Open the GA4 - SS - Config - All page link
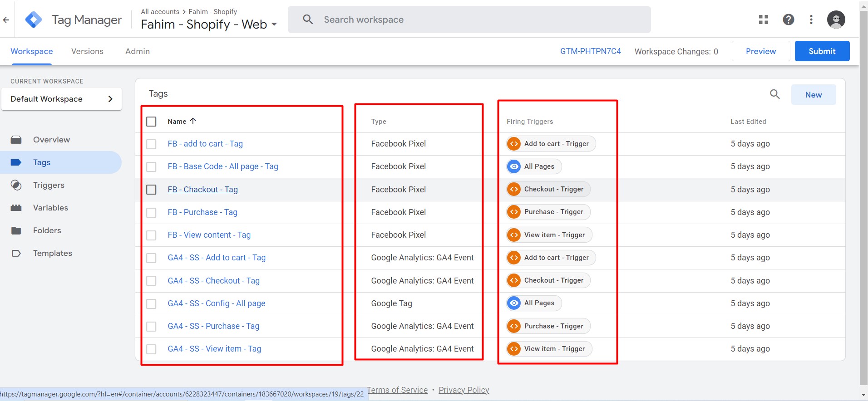The width and height of the screenshot is (868, 401). point(217,303)
